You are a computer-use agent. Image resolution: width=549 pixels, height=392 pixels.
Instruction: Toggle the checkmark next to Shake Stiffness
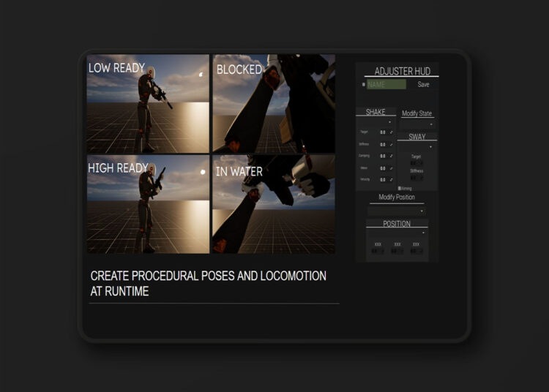click(391, 144)
